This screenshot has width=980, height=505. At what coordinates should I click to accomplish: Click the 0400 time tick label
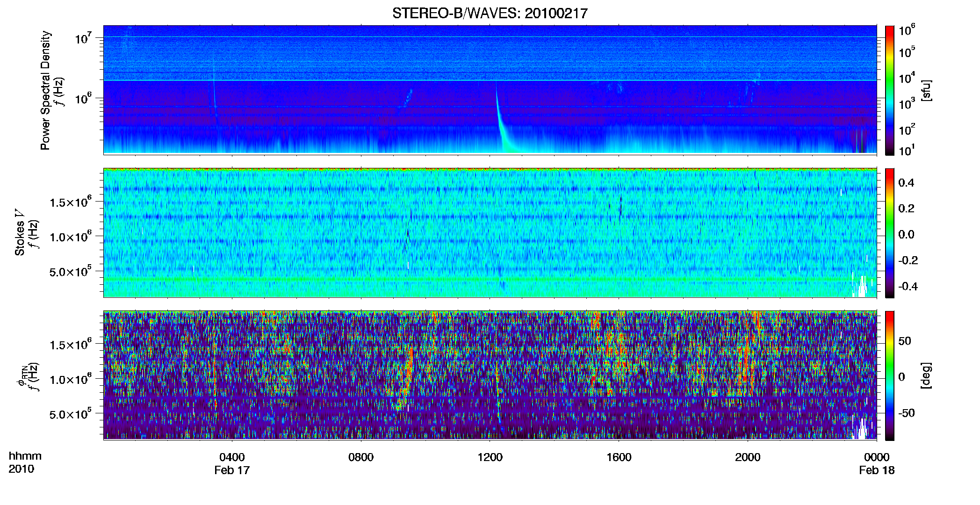[232, 457]
